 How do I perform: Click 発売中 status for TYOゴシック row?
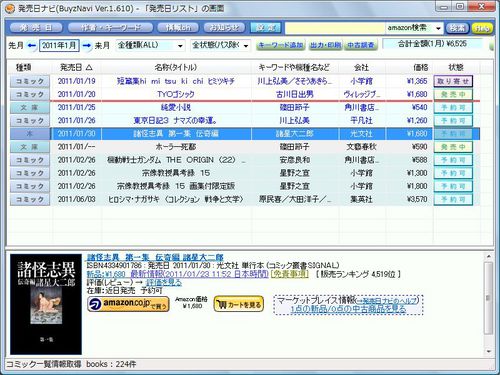point(453,94)
